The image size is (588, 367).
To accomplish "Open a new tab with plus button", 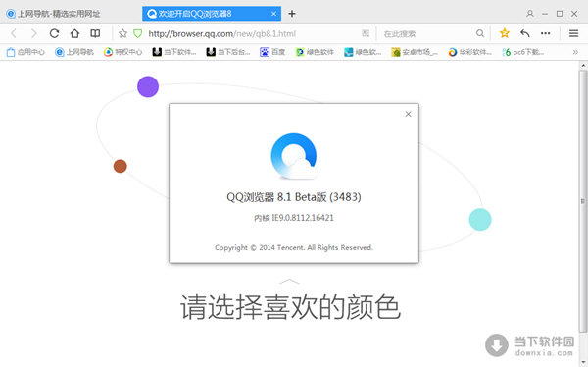I will pyautogui.click(x=292, y=14).
